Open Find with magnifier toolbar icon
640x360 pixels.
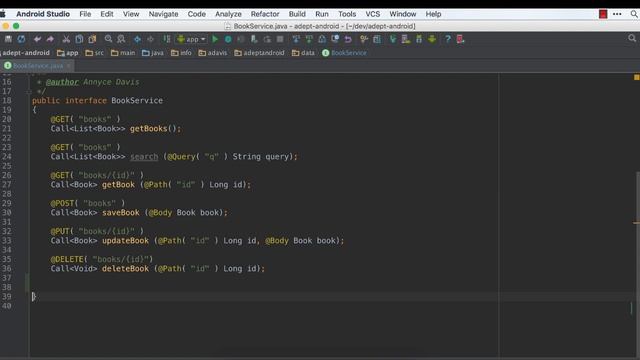(x=108, y=39)
